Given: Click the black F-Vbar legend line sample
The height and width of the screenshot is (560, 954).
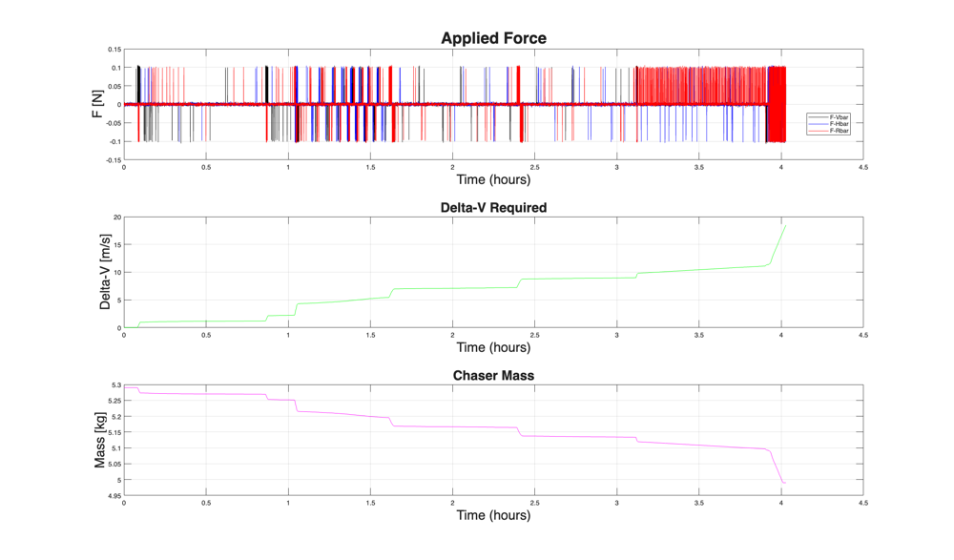Looking at the screenshot, I should [819, 117].
